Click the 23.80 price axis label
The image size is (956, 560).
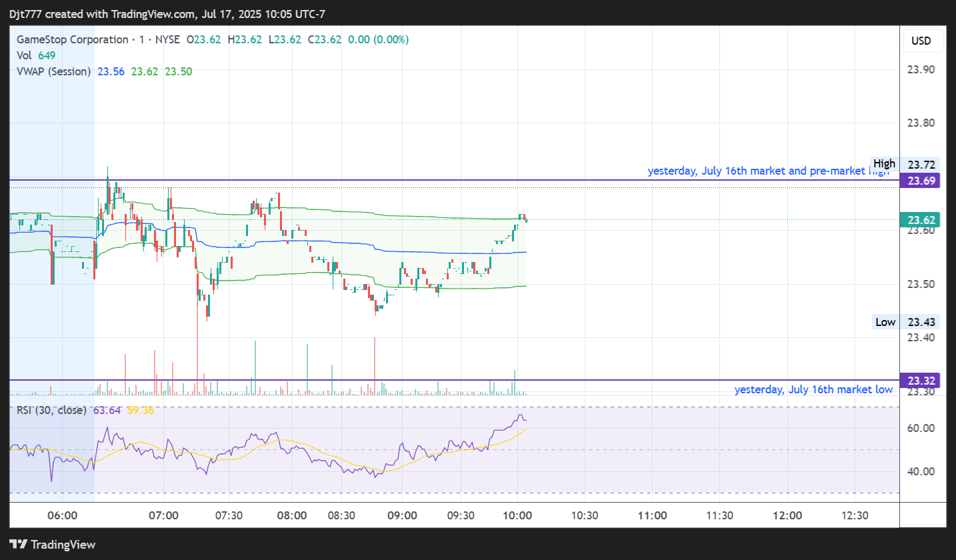pos(921,123)
